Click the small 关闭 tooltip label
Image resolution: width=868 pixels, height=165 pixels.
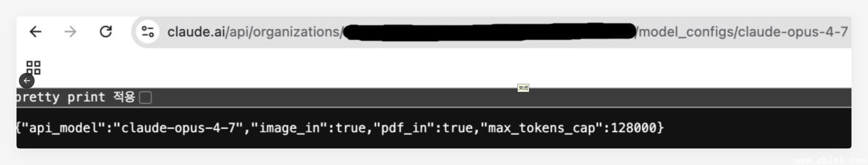(x=523, y=88)
